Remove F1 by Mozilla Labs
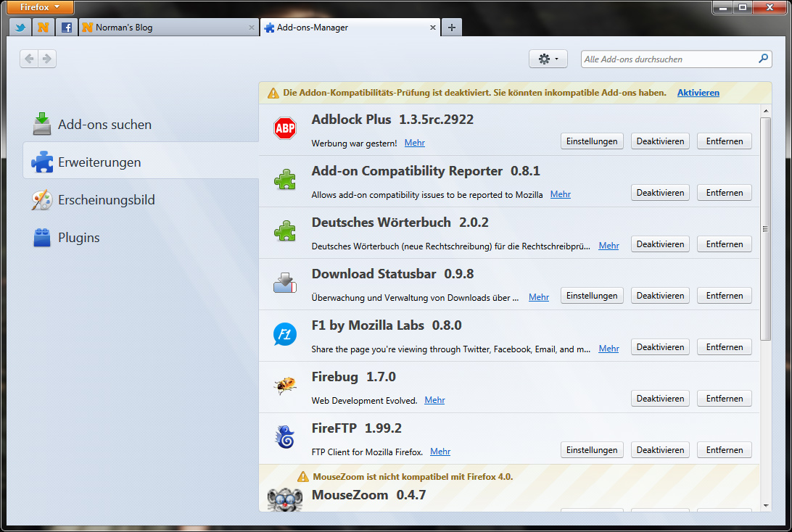792x532 pixels. point(725,347)
